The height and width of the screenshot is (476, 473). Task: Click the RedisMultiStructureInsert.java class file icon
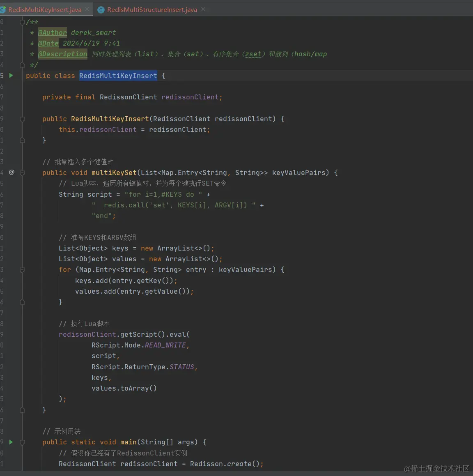point(101,10)
